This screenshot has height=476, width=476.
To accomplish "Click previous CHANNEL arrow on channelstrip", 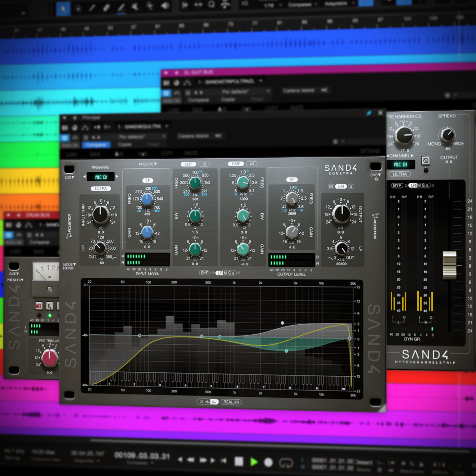I will click(388, 156).
